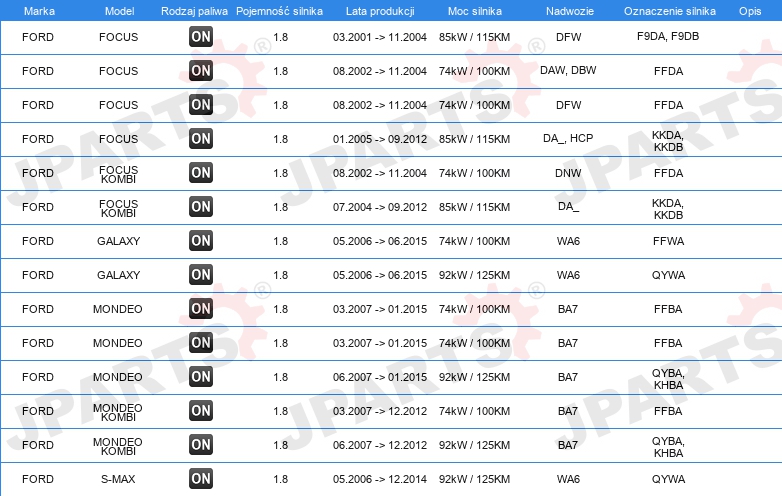
Task: Click the ON icon in the MONDEO KOMBI FFBA row
Action: pos(201,410)
